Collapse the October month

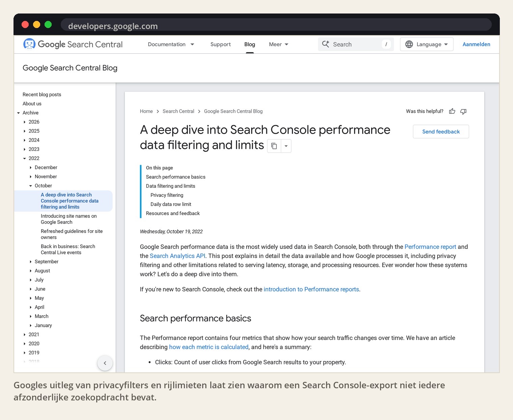pos(31,186)
